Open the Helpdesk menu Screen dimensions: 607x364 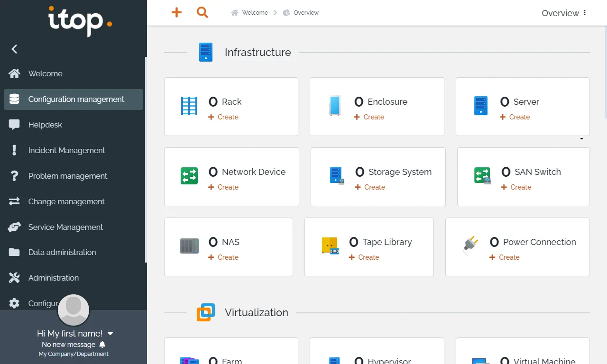click(x=74, y=125)
